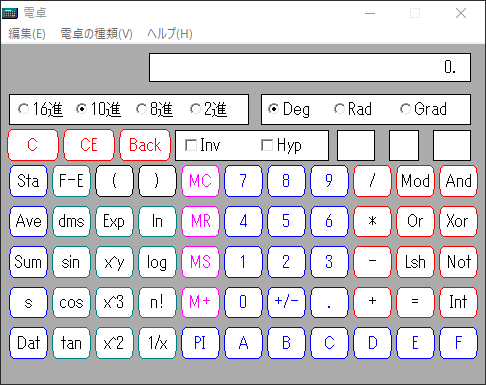Image resolution: width=486 pixels, height=385 pixels.
Task: Click the And operator key
Action: click(x=458, y=181)
